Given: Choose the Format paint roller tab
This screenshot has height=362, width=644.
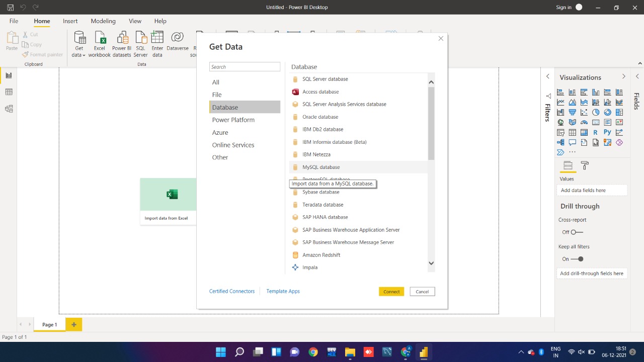Looking at the screenshot, I should tap(584, 165).
